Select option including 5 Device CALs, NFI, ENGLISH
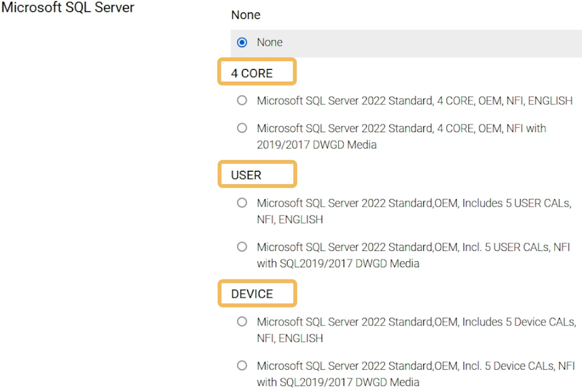The height and width of the screenshot is (392, 582). coord(242,322)
